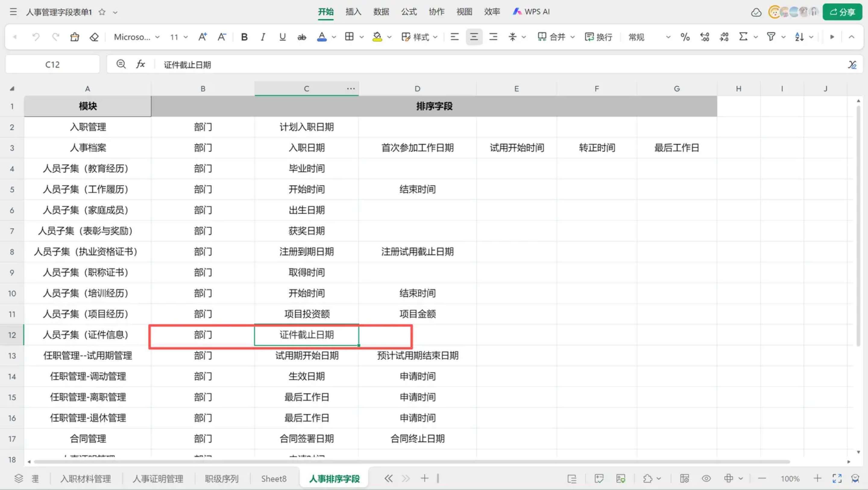Viewport: 868px width, 490px height.
Task: Open the 职级序列 sheet tab
Action: (222, 479)
